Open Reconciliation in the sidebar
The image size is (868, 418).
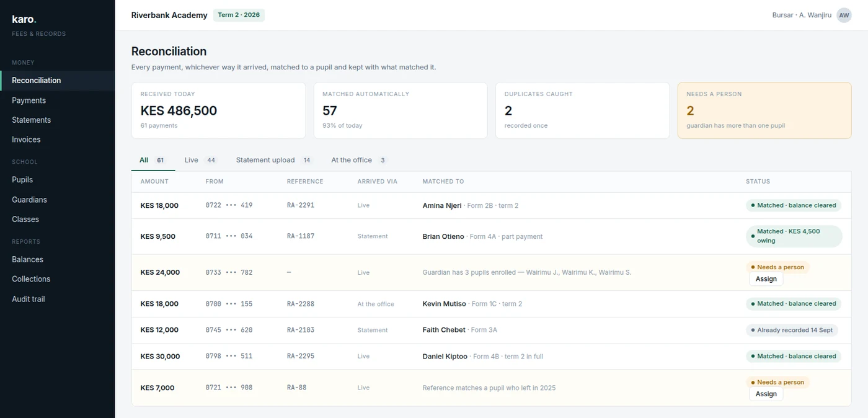(x=58, y=81)
